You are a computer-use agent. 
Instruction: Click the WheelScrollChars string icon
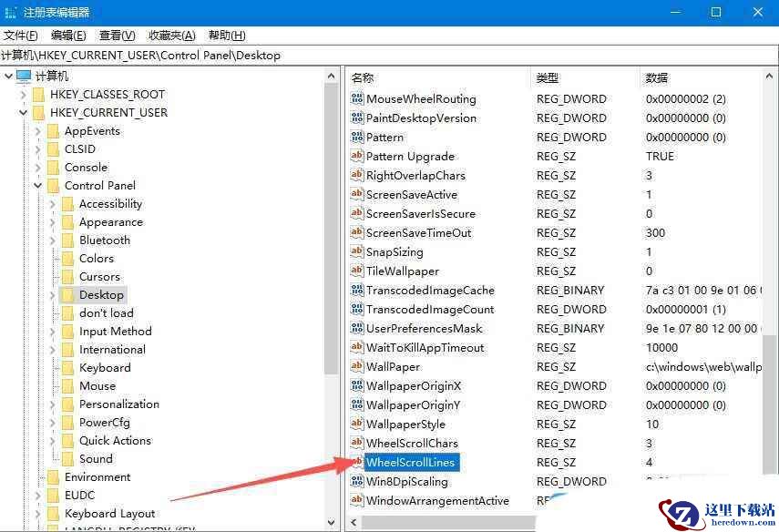tap(357, 443)
